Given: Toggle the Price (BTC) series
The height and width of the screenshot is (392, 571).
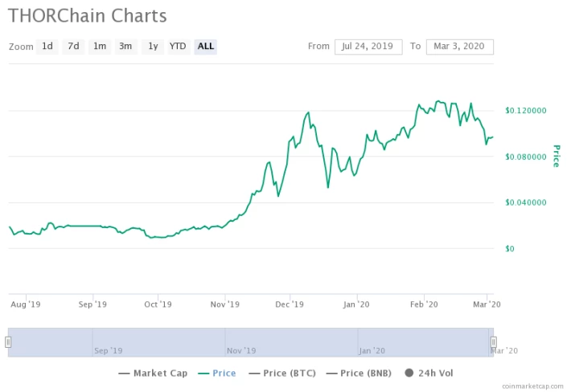Looking at the screenshot, I should pos(282,373).
